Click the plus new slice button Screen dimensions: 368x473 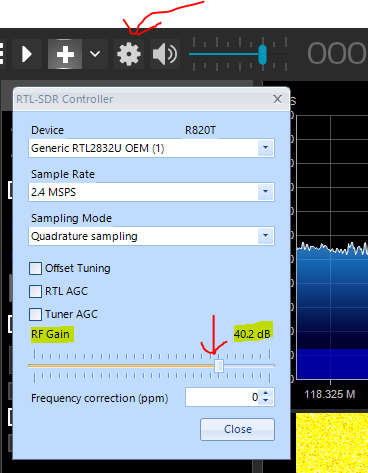65,54
